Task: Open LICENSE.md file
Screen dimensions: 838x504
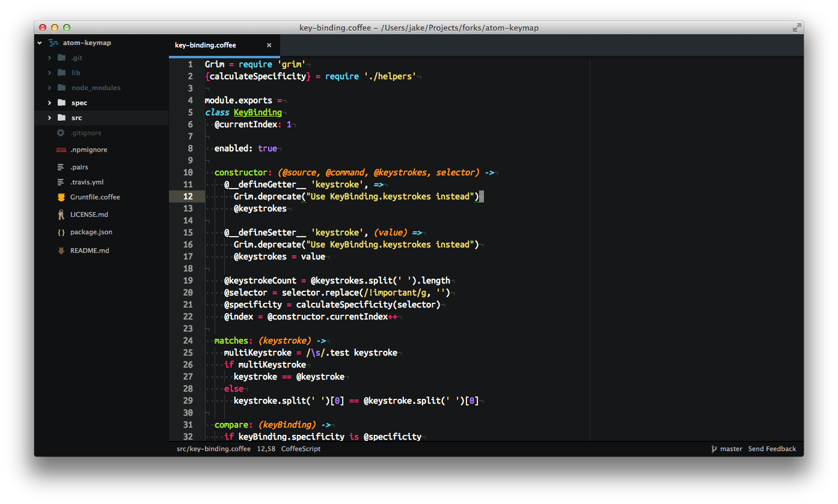Action: coord(90,214)
